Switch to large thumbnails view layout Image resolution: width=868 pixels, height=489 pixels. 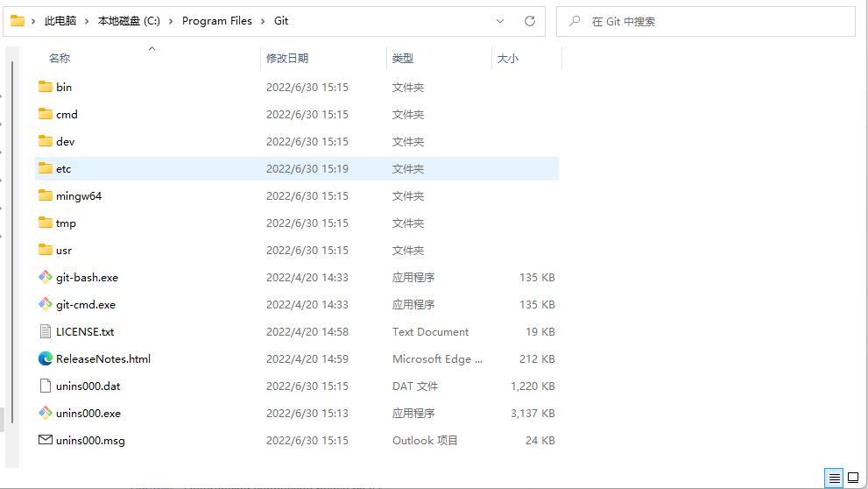point(853,478)
